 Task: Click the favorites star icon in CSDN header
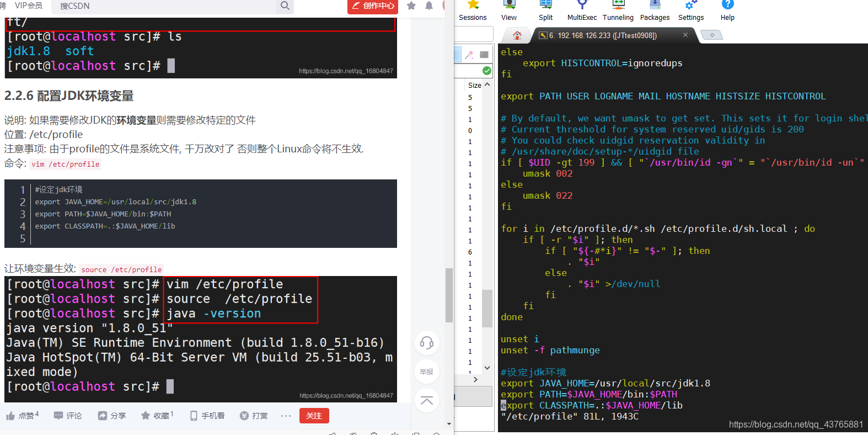(x=411, y=6)
